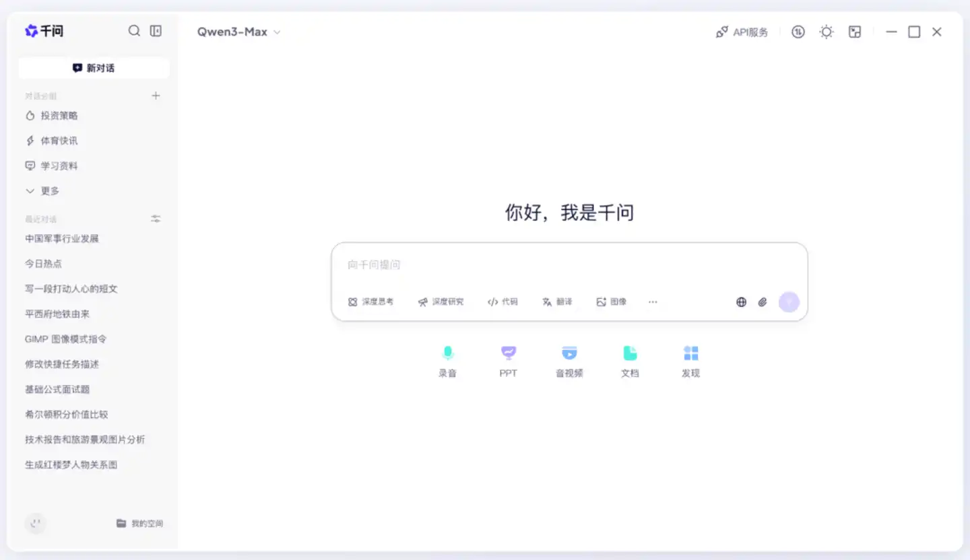Toggle web search with the globe icon
The width and height of the screenshot is (970, 560).
(740, 302)
